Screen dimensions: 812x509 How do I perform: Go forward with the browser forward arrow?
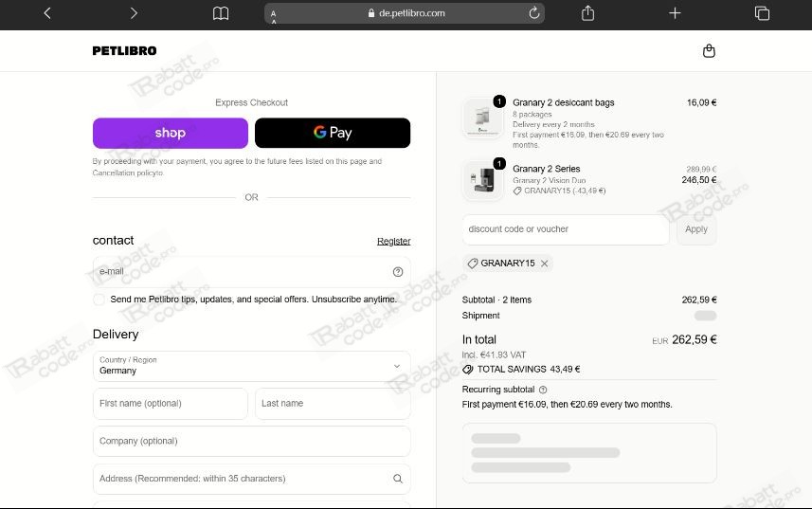pyautogui.click(x=134, y=13)
